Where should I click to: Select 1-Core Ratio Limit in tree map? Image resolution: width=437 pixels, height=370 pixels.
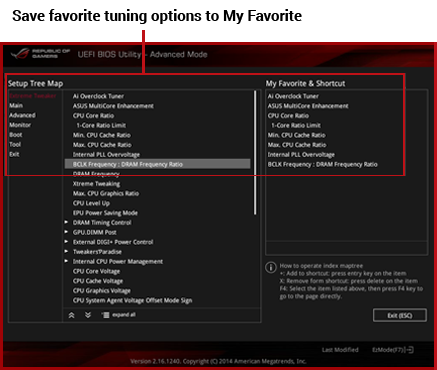point(101,125)
